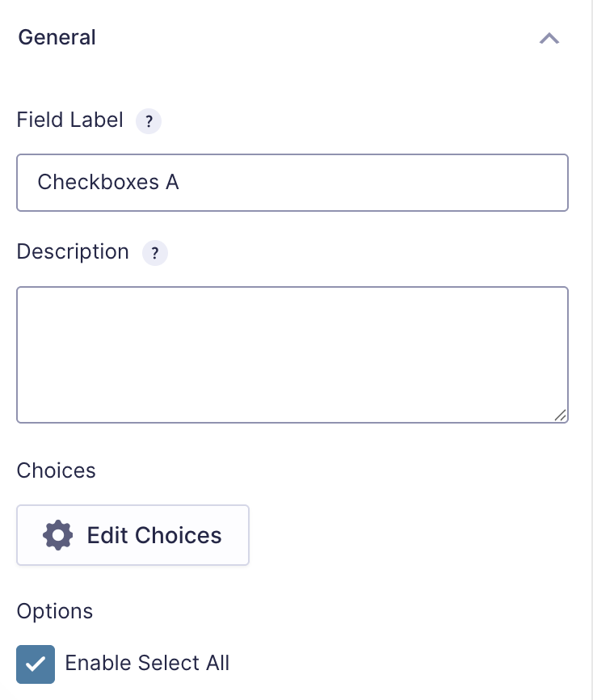Image resolution: width=593 pixels, height=700 pixels.
Task: Open the Description help question-mark icon
Action: tap(155, 253)
